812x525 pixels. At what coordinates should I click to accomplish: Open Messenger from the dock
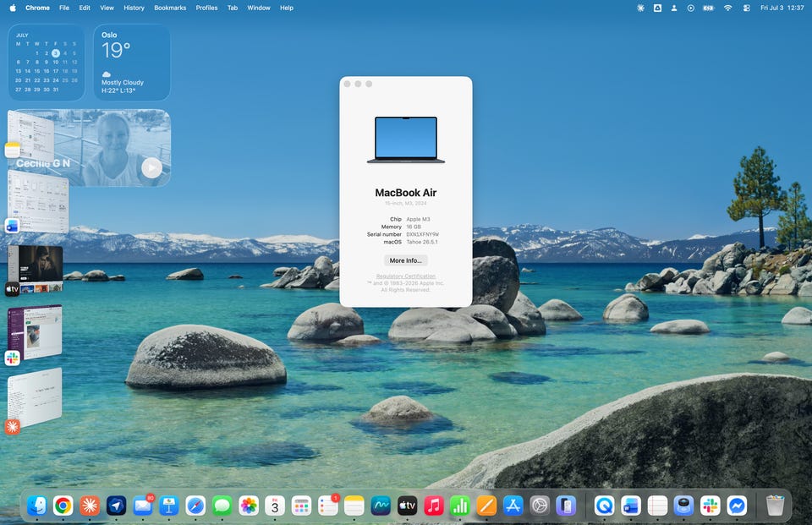(x=737, y=506)
